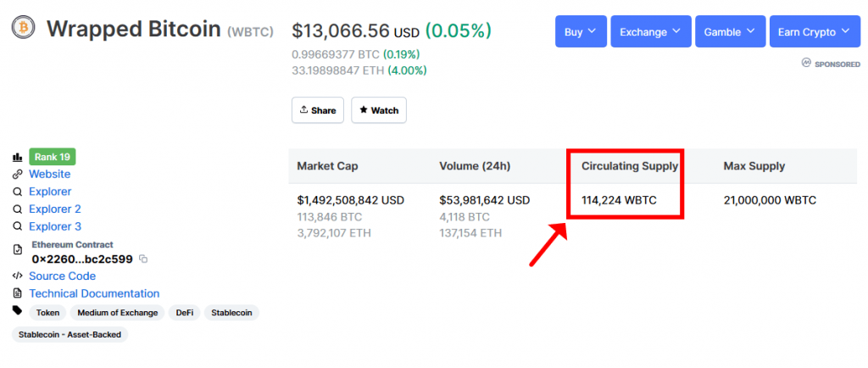Select the Stablecoin - Asset-Backed tag
The image size is (868, 368).
(x=70, y=334)
